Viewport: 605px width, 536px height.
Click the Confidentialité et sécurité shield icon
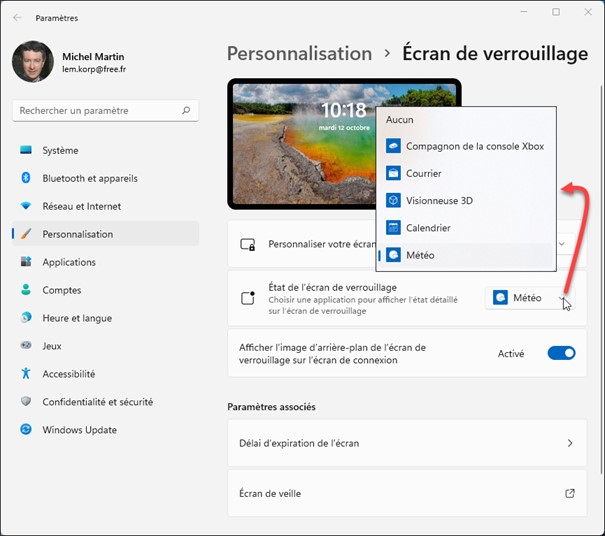26,401
